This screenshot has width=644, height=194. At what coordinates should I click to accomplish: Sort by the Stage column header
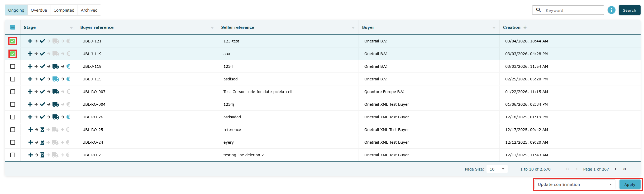30,27
